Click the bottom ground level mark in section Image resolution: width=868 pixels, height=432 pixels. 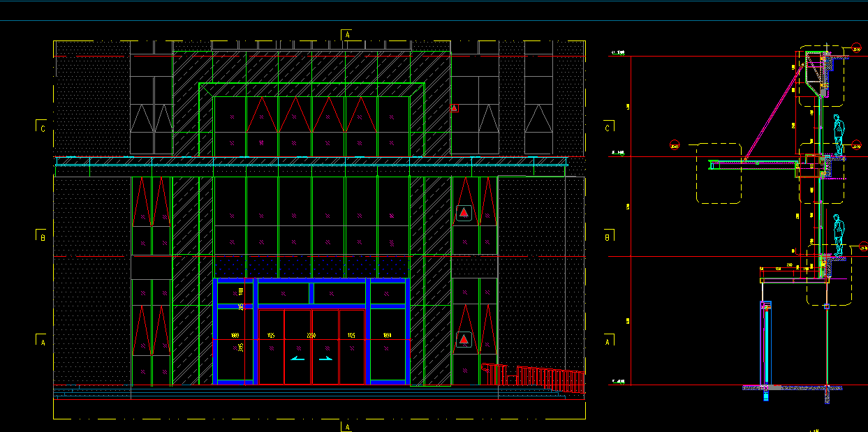[619, 382]
